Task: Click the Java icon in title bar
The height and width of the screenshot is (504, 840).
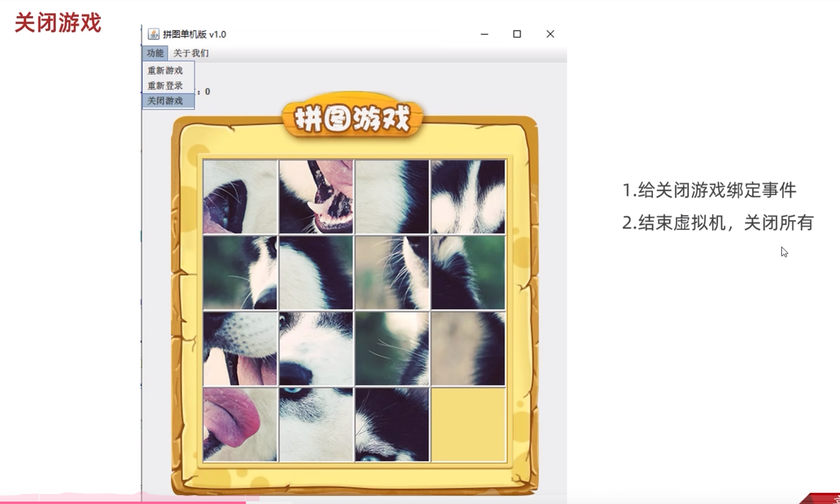Action: (x=154, y=34)
